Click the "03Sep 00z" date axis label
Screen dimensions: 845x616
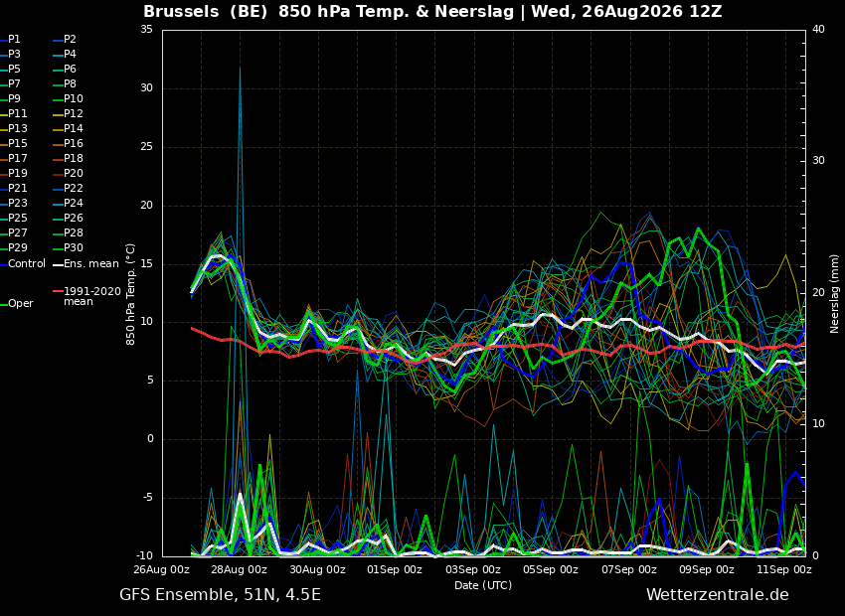pyautogui.click(x=473, y=569)
